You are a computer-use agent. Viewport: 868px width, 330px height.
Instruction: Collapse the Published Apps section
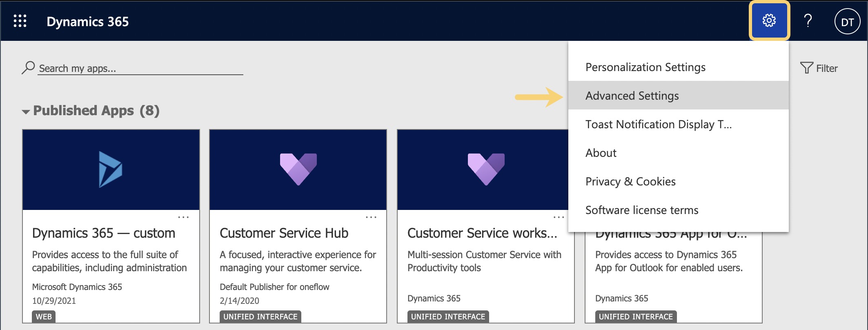tap(26, 111)
